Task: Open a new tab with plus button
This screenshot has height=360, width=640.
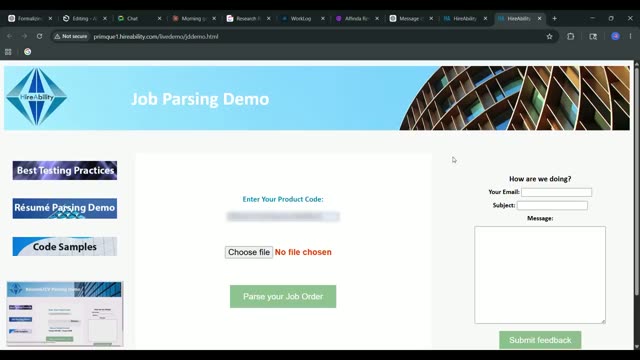Action: pyautogui.click(x=554, y=18)
